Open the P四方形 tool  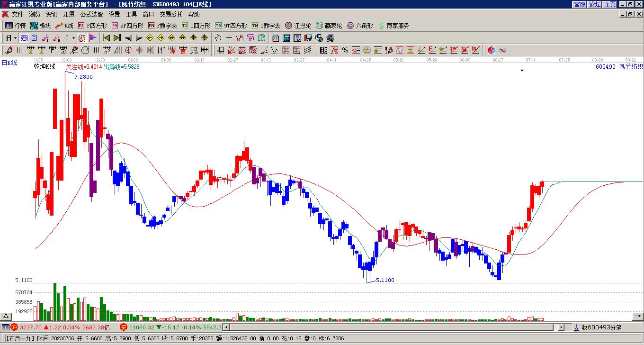pyautogui.click(x=92, y=26)
